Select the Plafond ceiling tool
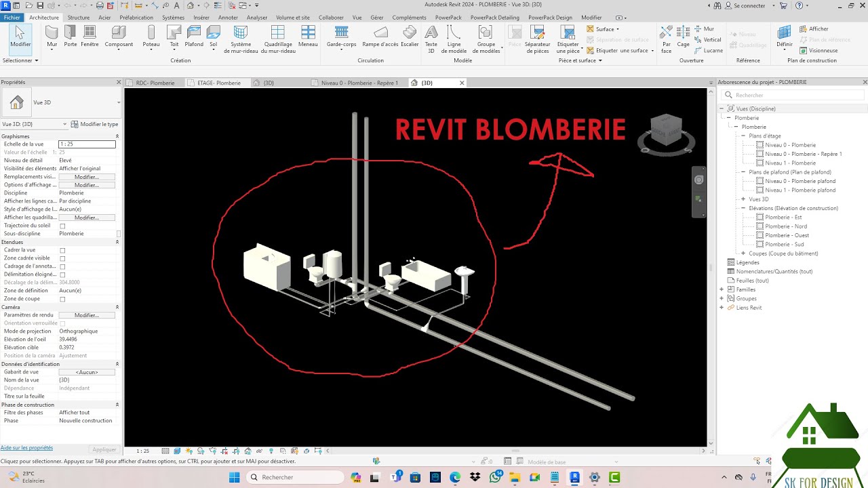The image size is (868, 488). click(194, 36)
